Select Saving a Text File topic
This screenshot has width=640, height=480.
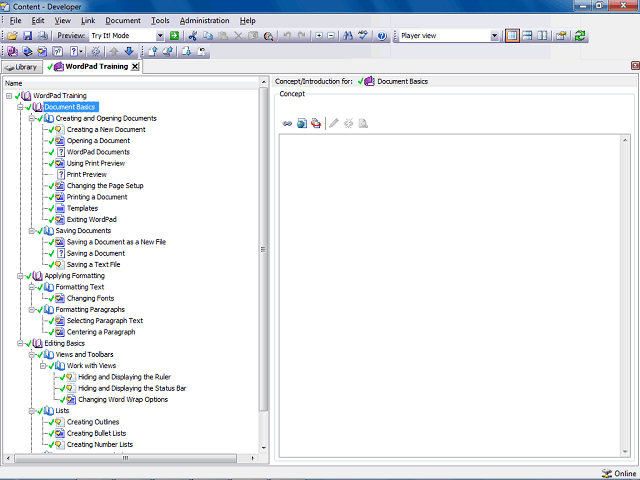pyautogui.click(x=93, y=264)
